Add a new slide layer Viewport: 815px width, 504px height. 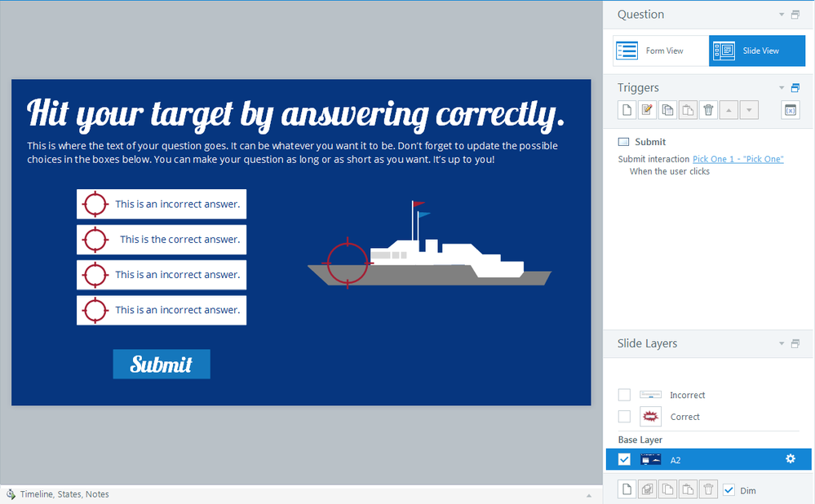[627, 489]
